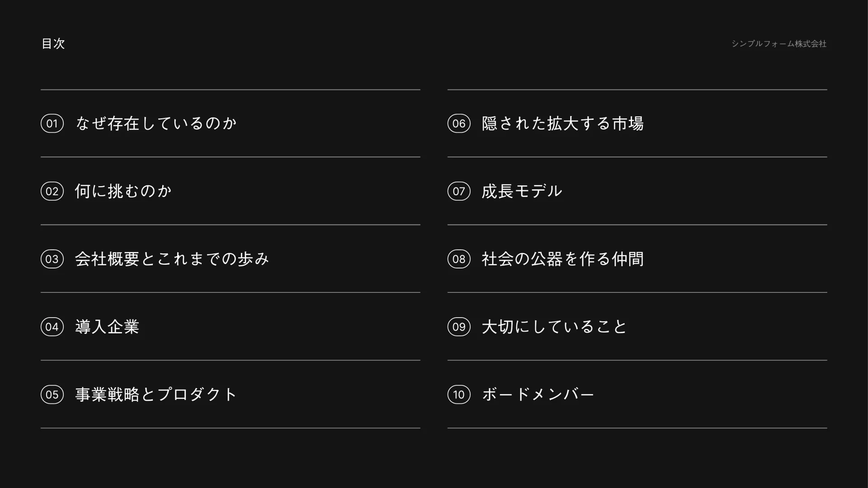This screenshot has height=488, width=868.
Task: Click the circled 10 number badge
Action: click(x=459, y=394)
